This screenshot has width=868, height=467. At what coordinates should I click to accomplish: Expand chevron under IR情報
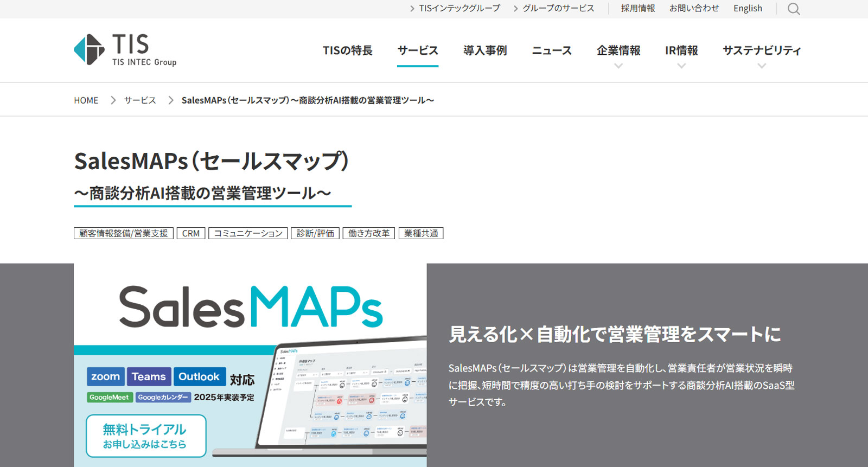681,66
